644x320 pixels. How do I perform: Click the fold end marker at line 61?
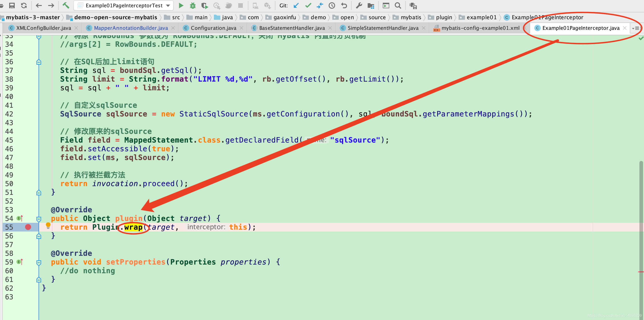pos(39,280)
